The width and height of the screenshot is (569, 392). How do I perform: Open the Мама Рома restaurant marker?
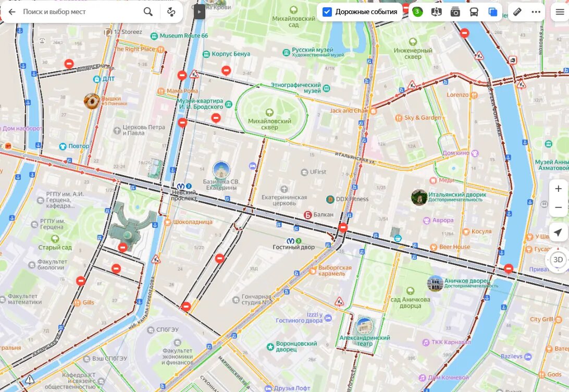(161, 91)
